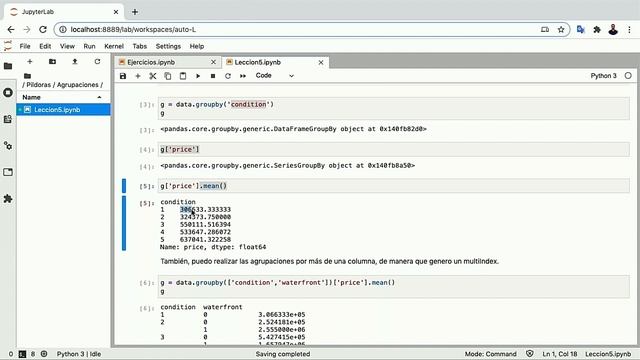
Task: Open the Run menu
Action: click(x=89, y=46)
